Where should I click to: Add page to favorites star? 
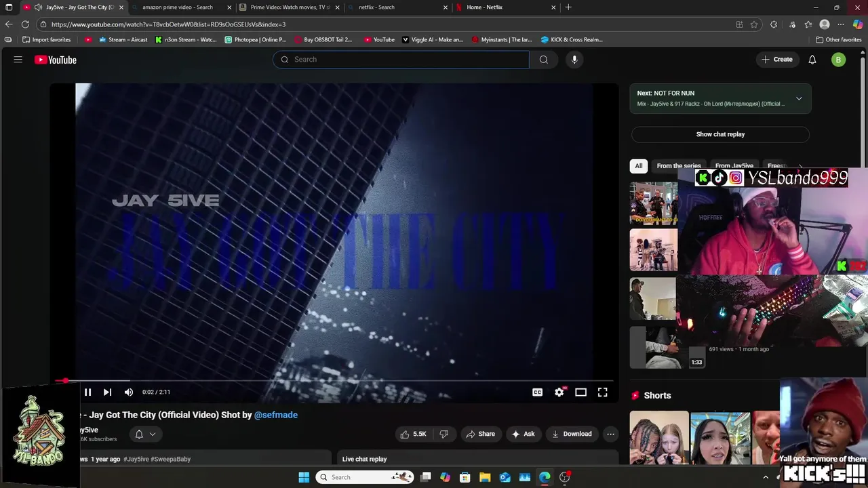[754, 24]
